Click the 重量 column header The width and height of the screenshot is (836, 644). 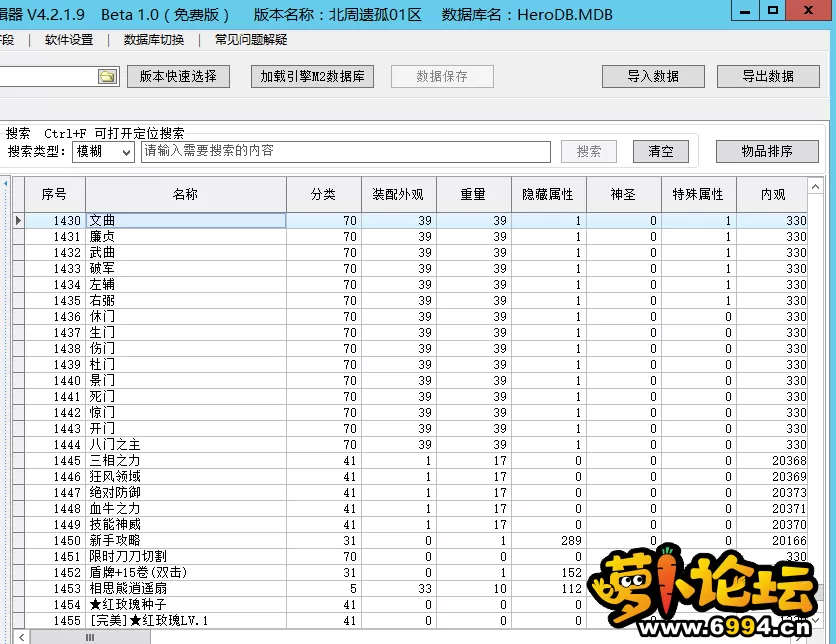coord(473,195)
